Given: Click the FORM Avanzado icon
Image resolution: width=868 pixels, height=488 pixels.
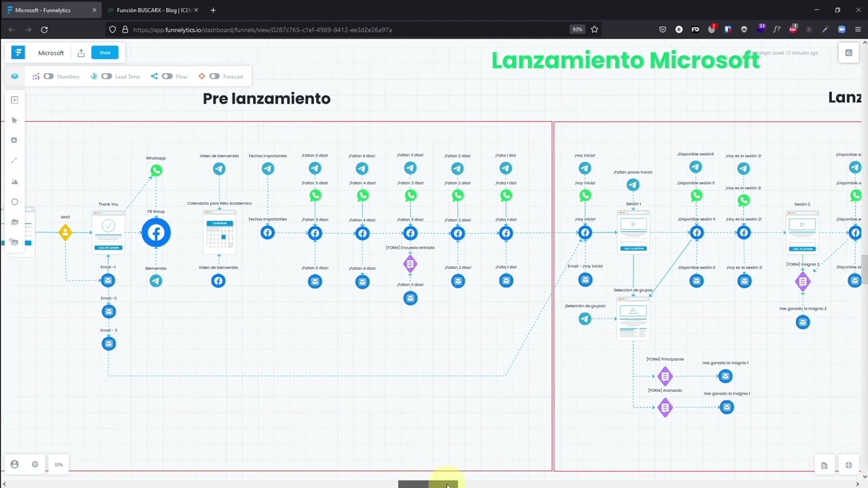Looking at the screenshot, I should tap(665, 407).
